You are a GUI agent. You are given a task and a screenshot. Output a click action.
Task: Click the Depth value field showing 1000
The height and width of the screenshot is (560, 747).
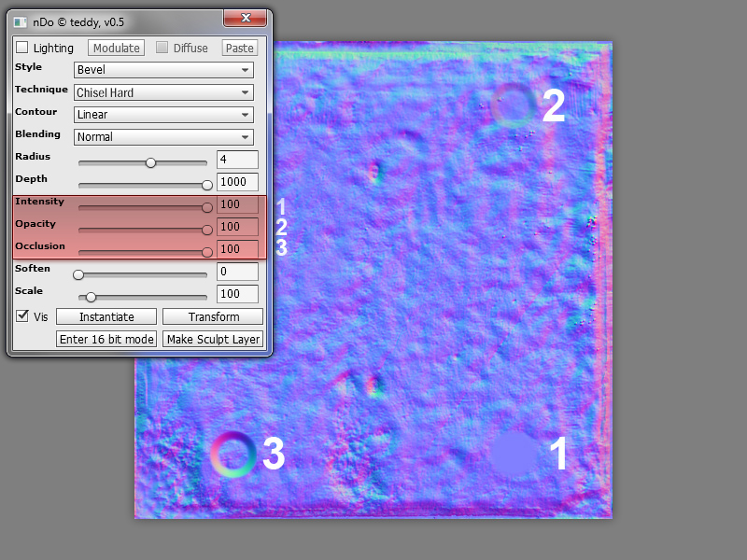coord(237,182)
